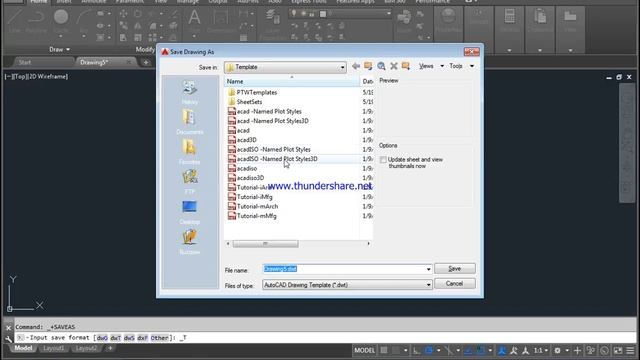The image size is (640, 360).
Task: Click the [-][Top][2D Wireframe] viewport label
Action: tap(36, 76)
